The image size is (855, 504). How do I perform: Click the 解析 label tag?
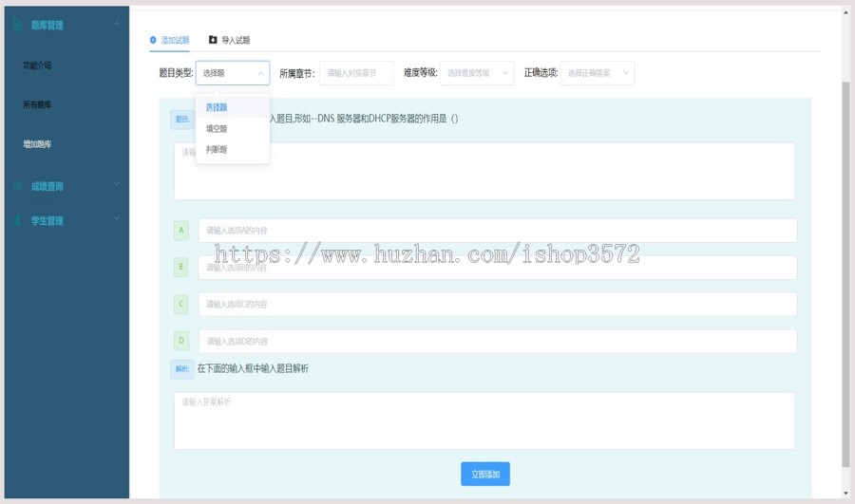[182, 369]
